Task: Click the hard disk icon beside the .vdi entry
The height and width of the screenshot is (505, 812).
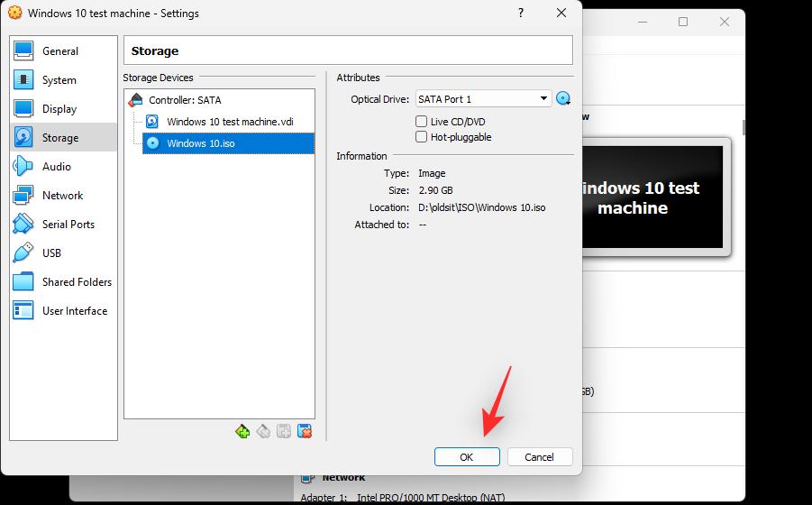Action: pyautogui.click(x=151, y=122)
